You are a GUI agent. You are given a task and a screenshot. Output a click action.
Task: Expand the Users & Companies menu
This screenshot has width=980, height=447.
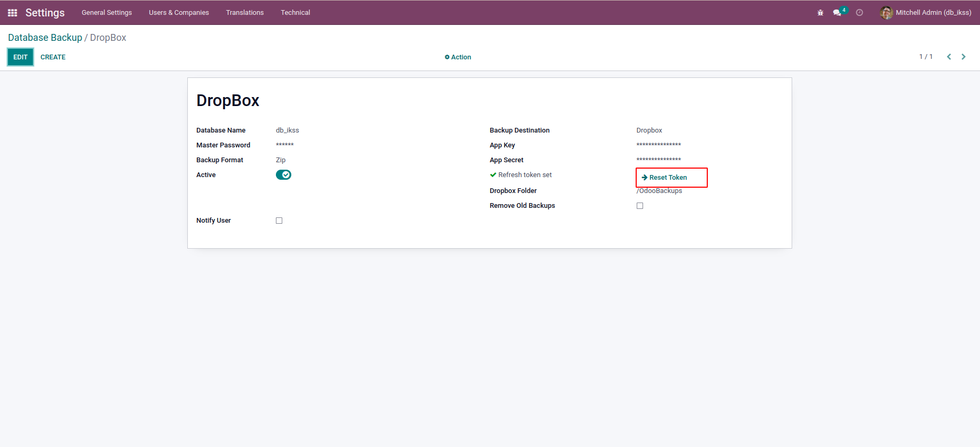179,13
